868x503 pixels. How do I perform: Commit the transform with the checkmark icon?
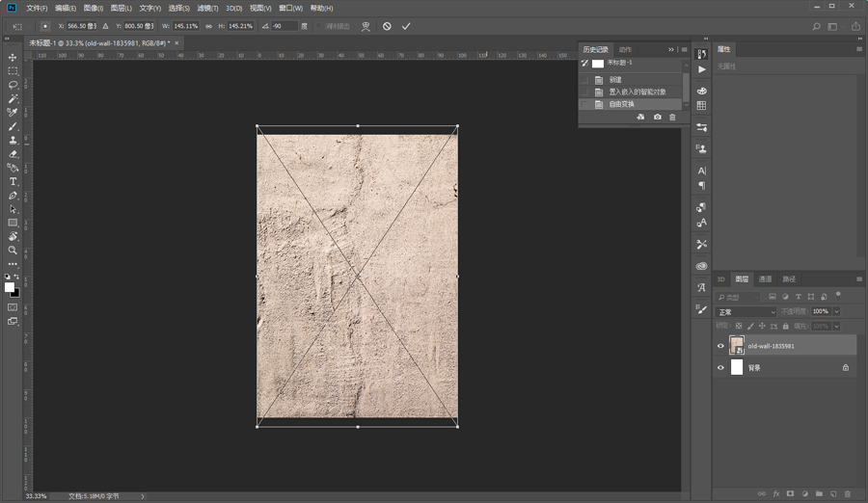(x=406, y=26)
